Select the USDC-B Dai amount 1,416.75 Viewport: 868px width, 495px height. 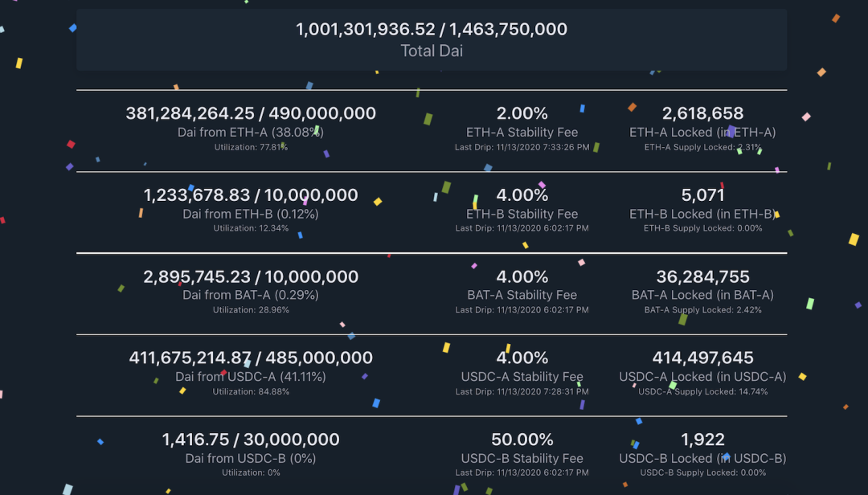click(195, 440)
